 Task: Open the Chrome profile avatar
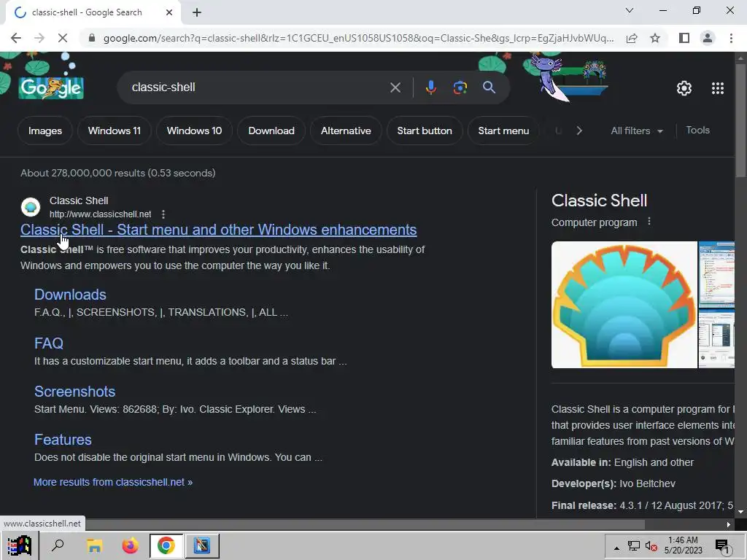click(708, 38)
